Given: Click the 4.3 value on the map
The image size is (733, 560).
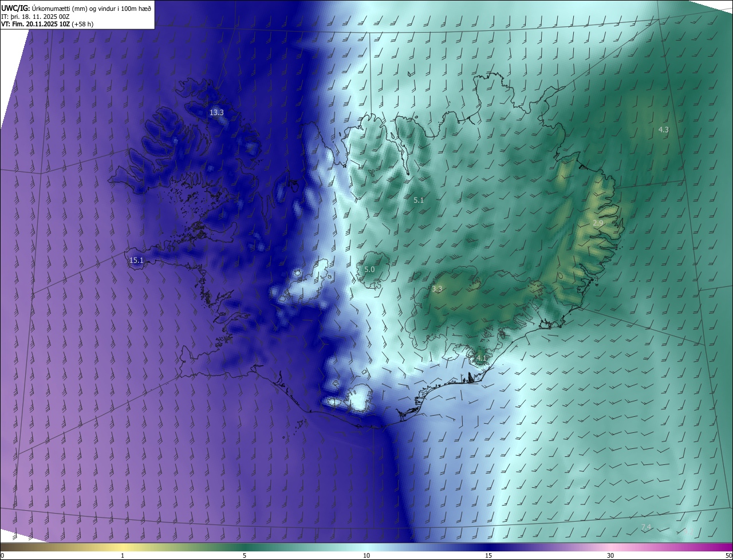Looking at the screenshot, I should 664,130.
